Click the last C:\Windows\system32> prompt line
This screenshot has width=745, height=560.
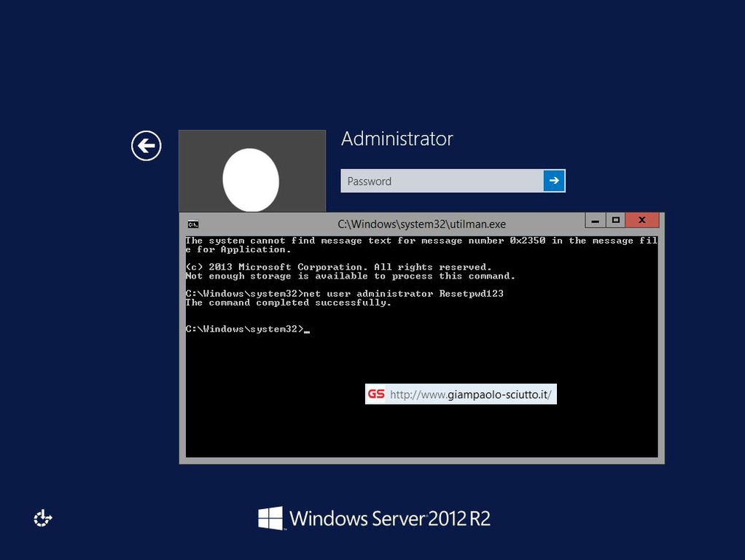[248, 329]
